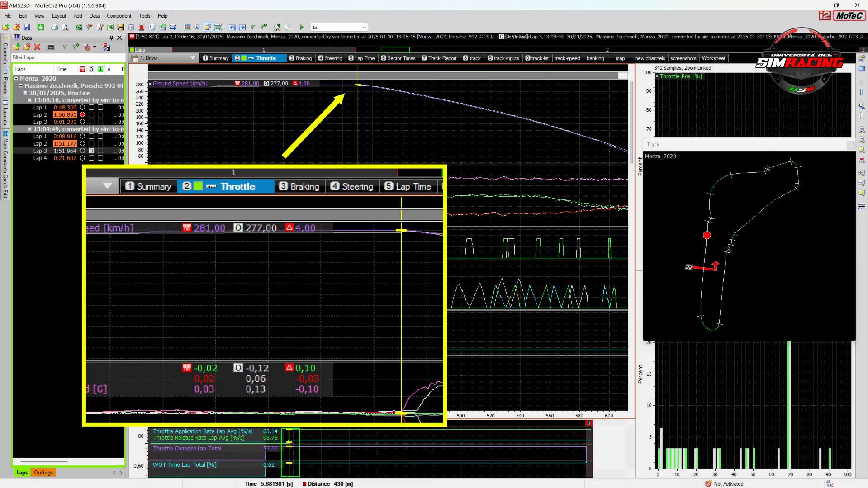Open the playback speed 1x dropdown
This screenshot has height=488, width=868.
[364, 28]
